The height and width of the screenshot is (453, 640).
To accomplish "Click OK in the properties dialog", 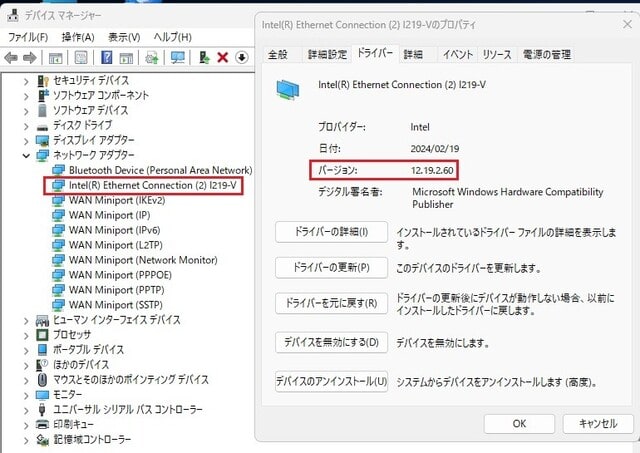I will click(519, 424).
